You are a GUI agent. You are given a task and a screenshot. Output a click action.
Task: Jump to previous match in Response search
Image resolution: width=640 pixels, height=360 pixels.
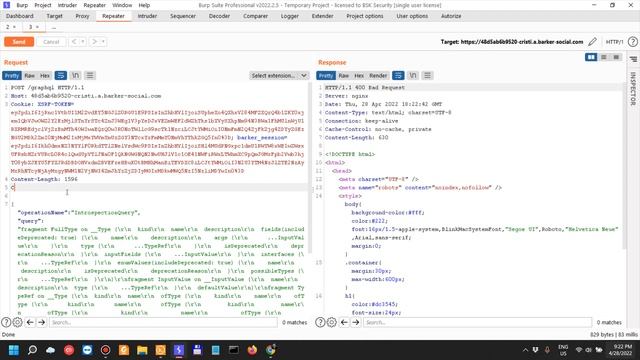click(344, 322)
